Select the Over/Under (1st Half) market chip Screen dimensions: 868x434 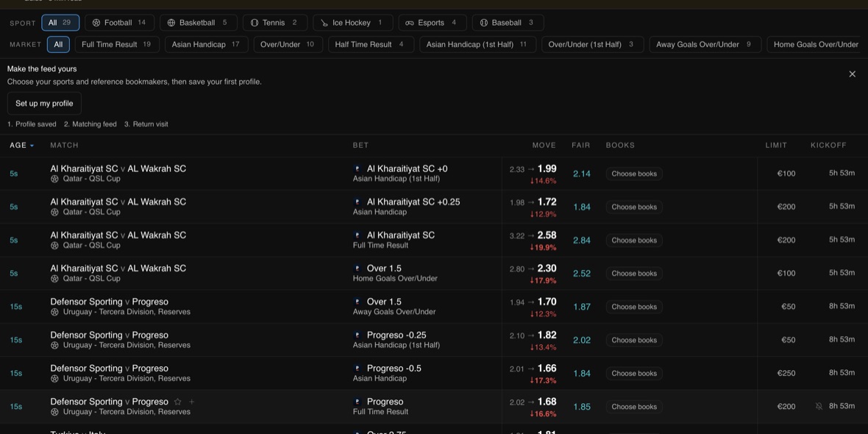[x=592, y=44]
